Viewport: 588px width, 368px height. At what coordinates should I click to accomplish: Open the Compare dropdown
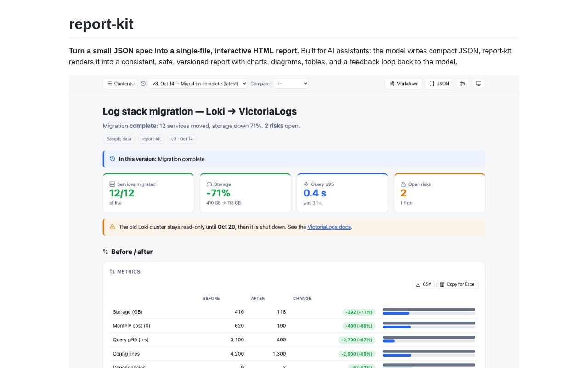[291, 83]
